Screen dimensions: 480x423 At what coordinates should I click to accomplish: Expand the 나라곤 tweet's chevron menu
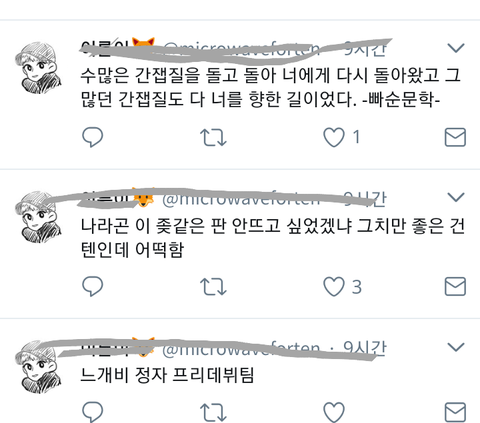(x=456, y=197)
